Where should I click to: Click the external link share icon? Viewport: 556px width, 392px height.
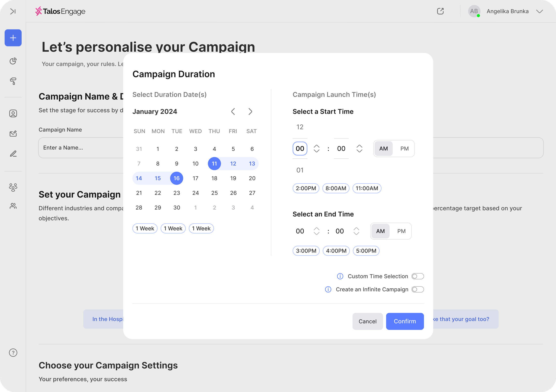(440, 11)
